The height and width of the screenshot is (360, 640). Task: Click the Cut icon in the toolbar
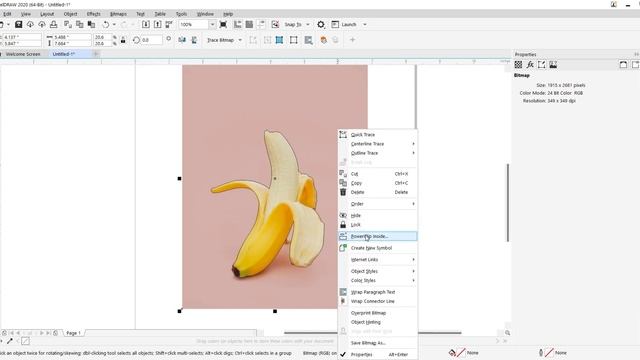click(x=68, y=24)
